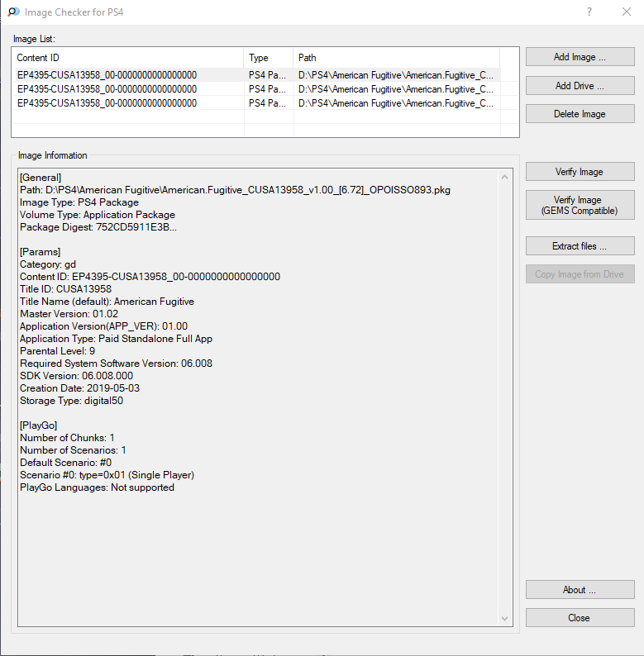
Task: Click the Number of Chunks: 1 line
Action: click(67, 438)
